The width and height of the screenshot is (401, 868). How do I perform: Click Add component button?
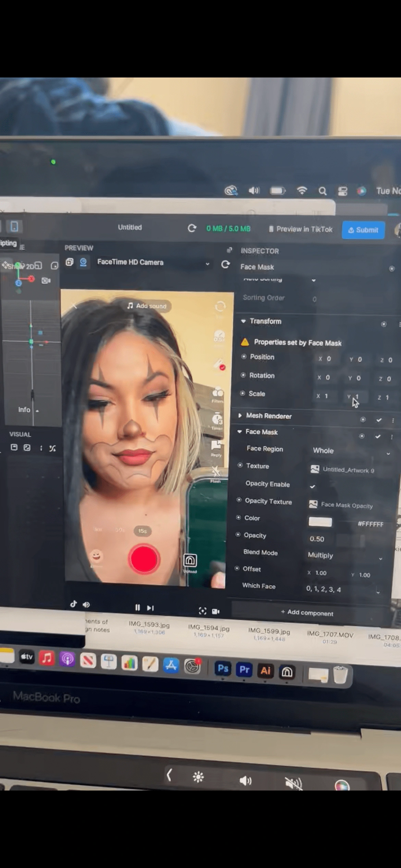pyautogui.click(x=307, y=613)
